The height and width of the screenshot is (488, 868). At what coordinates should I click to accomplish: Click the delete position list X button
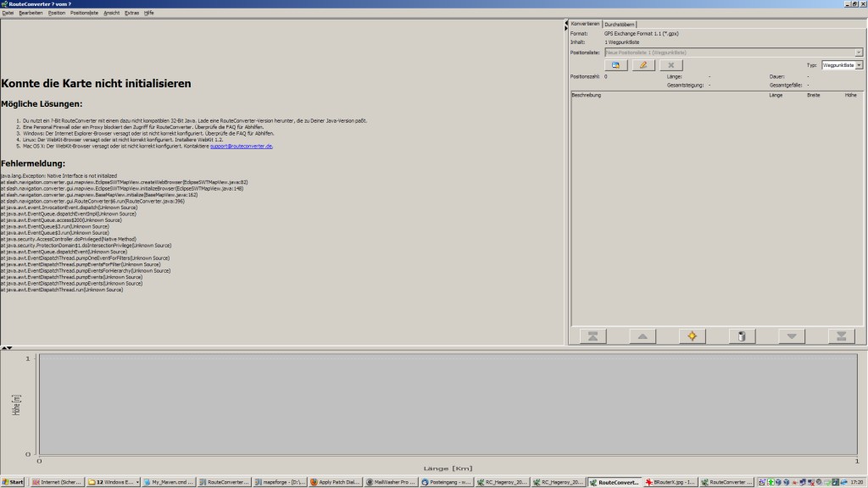(x=670, y=64)
